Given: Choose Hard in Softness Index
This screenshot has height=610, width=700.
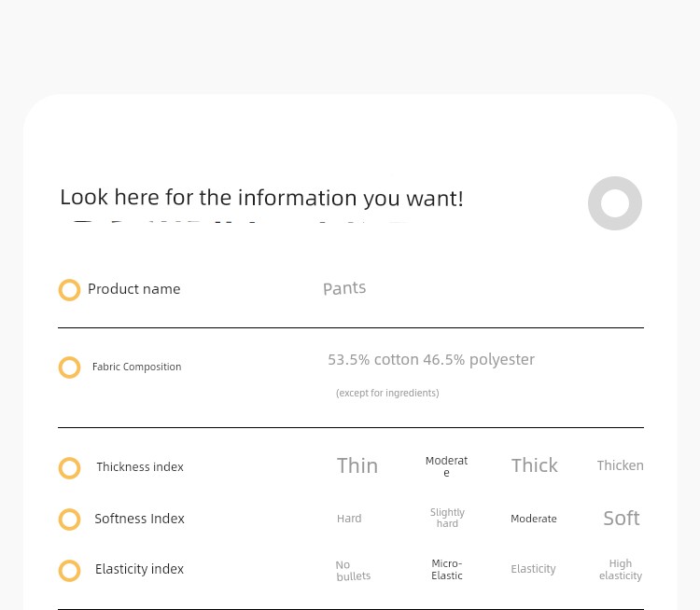Looking at the screenshot, I should coord(349,519).
